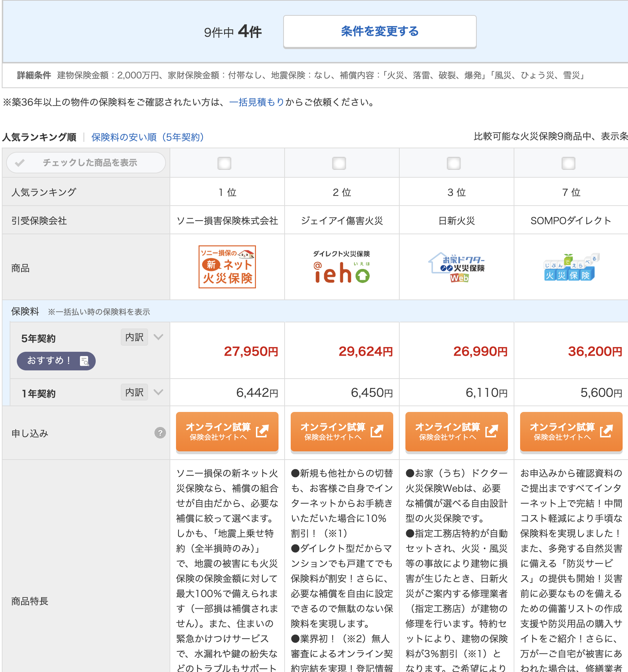Select the 人気ランキング順 sort tab

[39, 137]
